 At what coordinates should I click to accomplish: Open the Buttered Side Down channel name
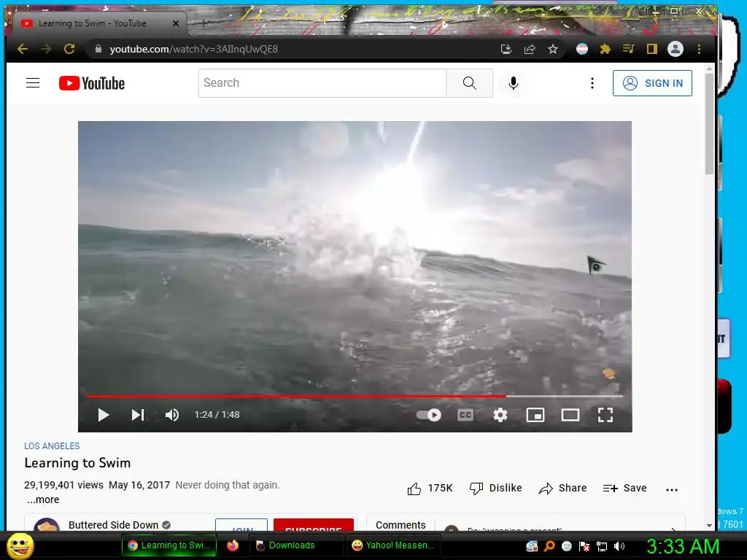(113, 524)
